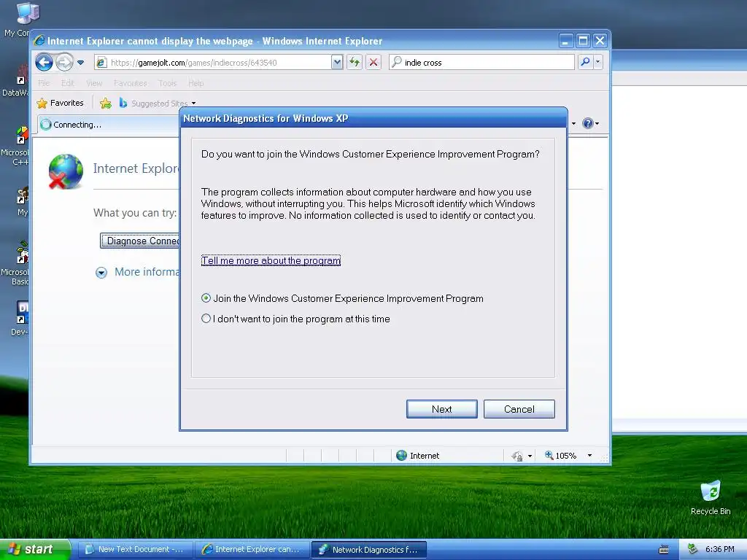The image size is (747, 560).
Task: Expand the More information section
Action: point(101,273)
